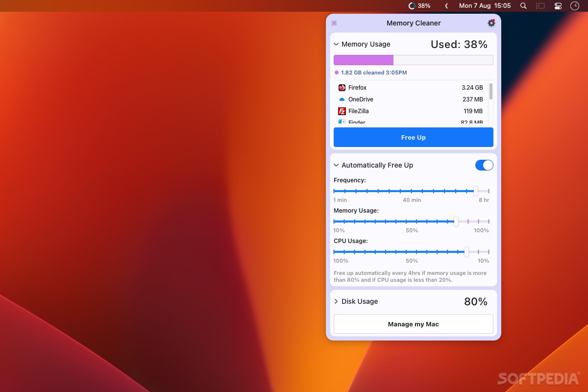Viewport: 588px width, 392px height.
Task: Turn off Automatically Free Up switch
Action: point(484,165)
